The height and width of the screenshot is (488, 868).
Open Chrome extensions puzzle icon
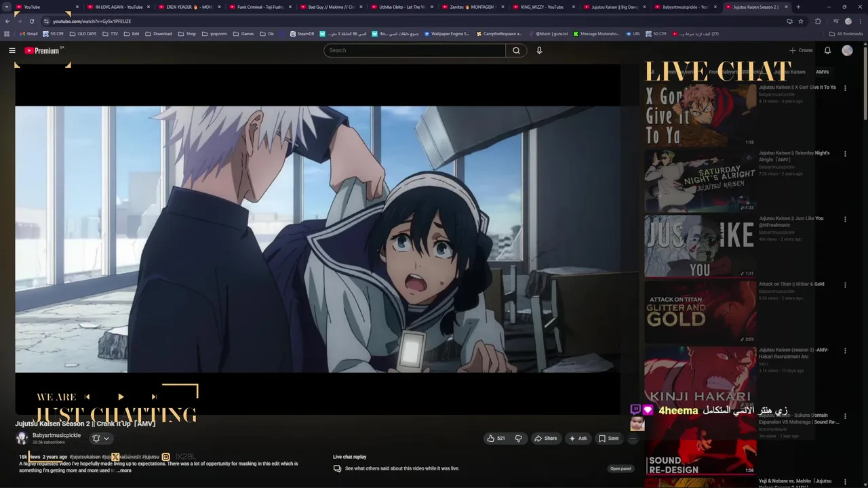tap(818, 21)
